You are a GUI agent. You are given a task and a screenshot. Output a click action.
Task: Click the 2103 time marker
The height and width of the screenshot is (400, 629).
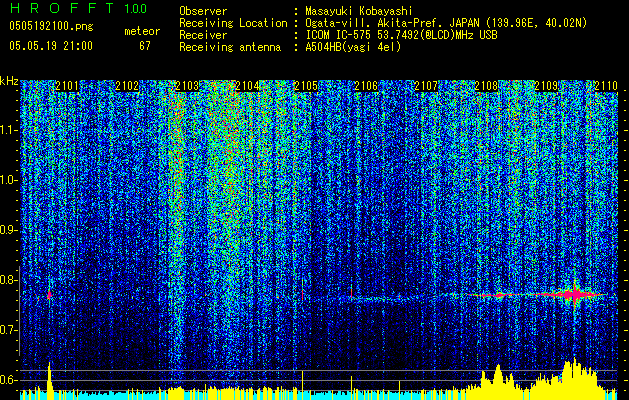point(187,86)
